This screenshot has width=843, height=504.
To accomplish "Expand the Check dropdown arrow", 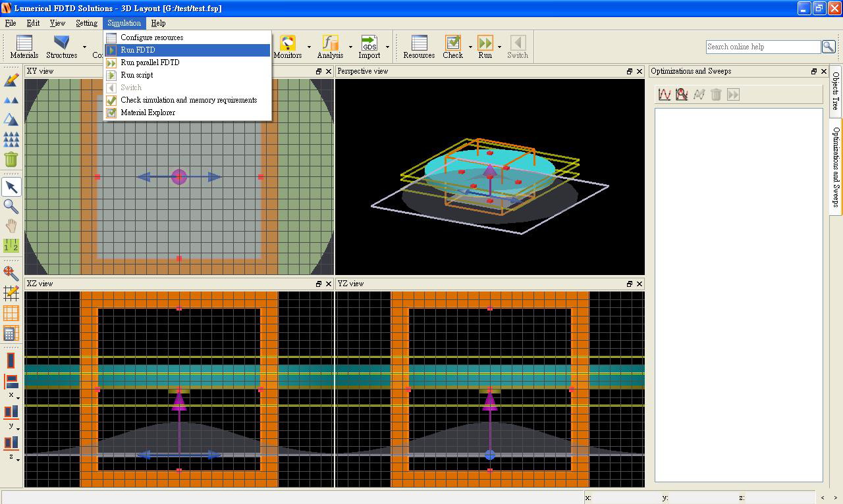I will (x=470, y=47).
